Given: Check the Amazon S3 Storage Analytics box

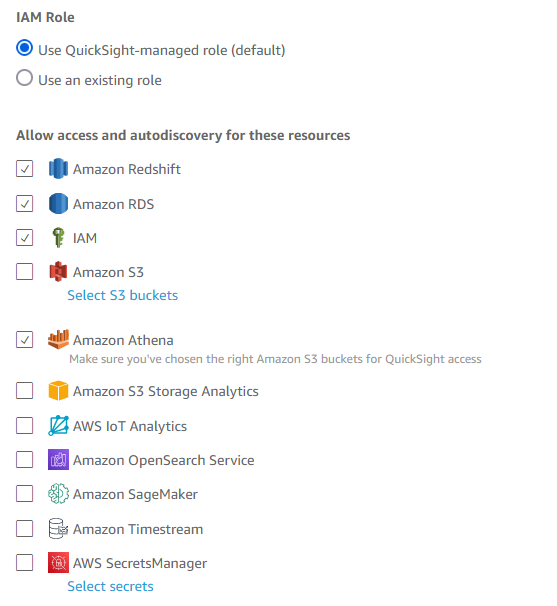Looking at the screenshot, I should tap(24, 390).
